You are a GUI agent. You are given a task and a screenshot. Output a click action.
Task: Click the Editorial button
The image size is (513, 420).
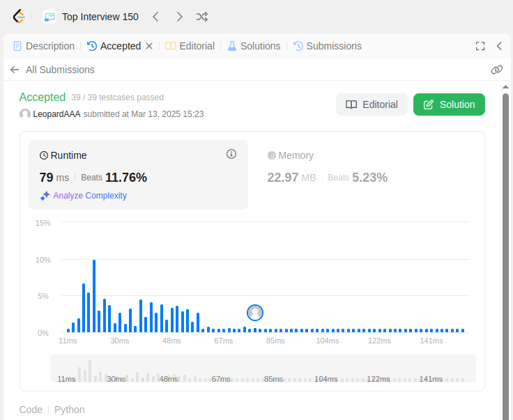click(372, 104)
